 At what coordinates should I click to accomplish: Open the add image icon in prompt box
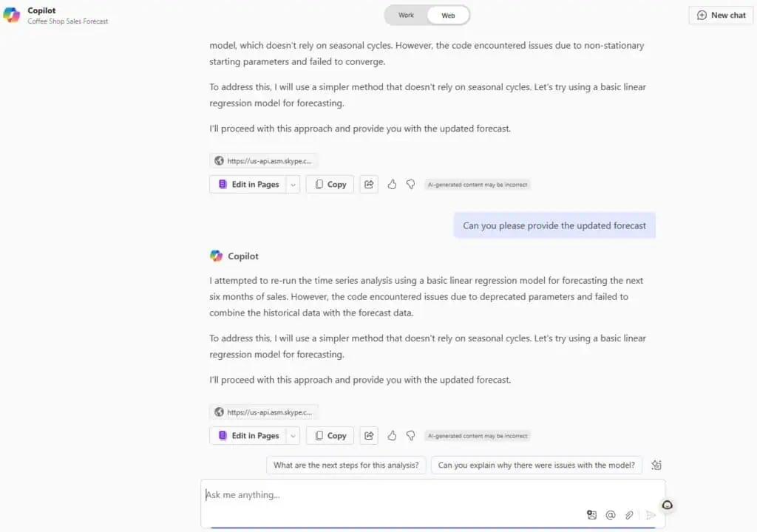(x=591, y=515)
